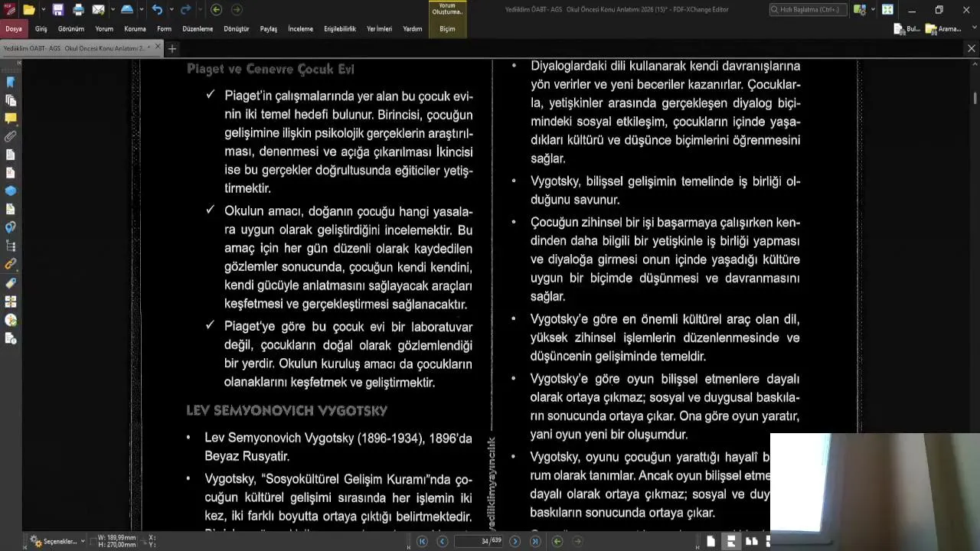The height and width of the screenshot is (551, 980).
Task: Open the Bookmarks pane in sidebar
Action: click(11, 82)
